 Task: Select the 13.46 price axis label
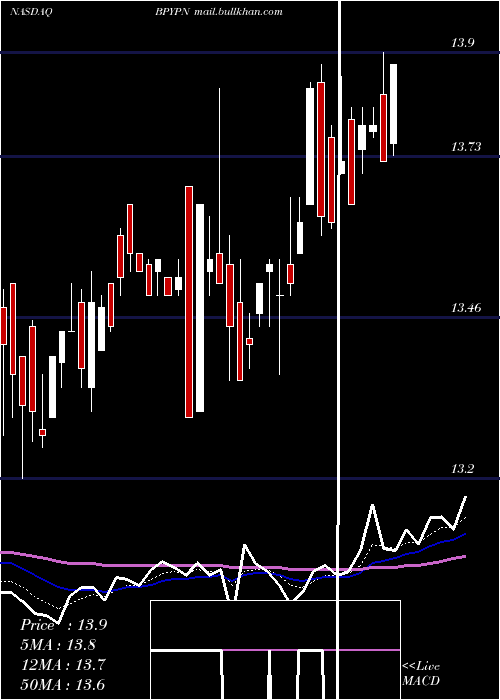466,308
